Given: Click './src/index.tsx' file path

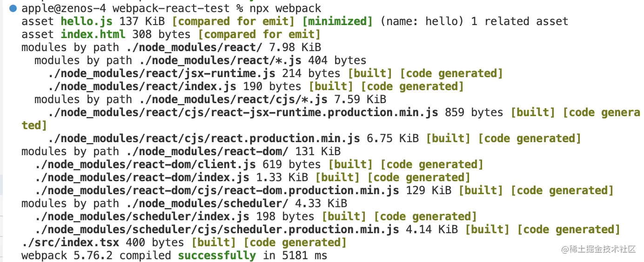Looking at the screenshot, I should tap(70, 242).
